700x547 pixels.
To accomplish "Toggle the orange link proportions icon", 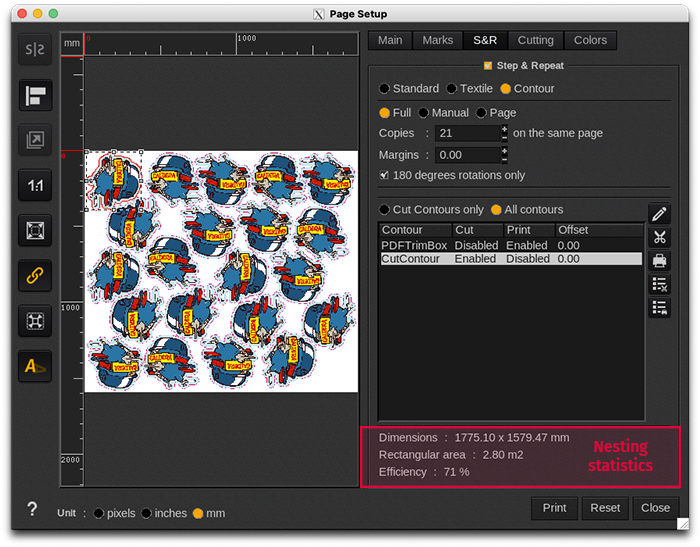I will (35, 276).
